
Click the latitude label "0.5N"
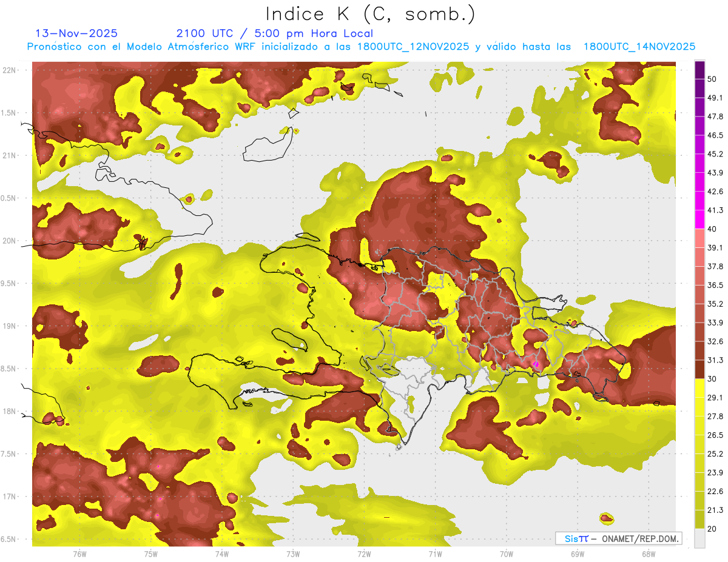(9, 198)
